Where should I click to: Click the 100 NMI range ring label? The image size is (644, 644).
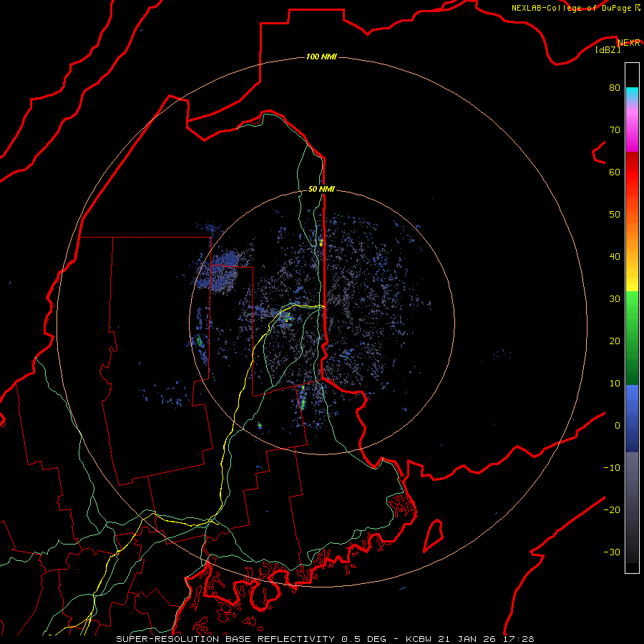tap(321, 57)
